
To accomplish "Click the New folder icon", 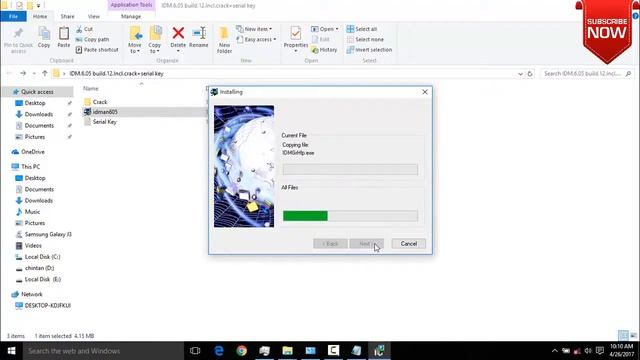I will (224, 40).
